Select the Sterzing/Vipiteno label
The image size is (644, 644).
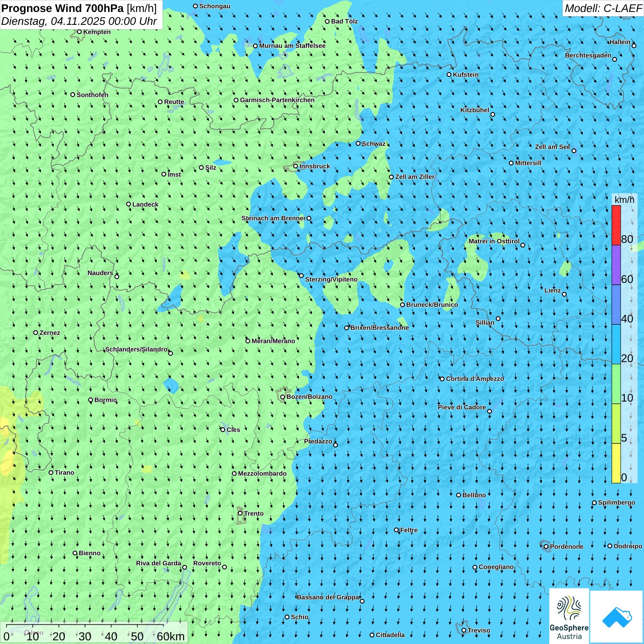click(331, 279)
